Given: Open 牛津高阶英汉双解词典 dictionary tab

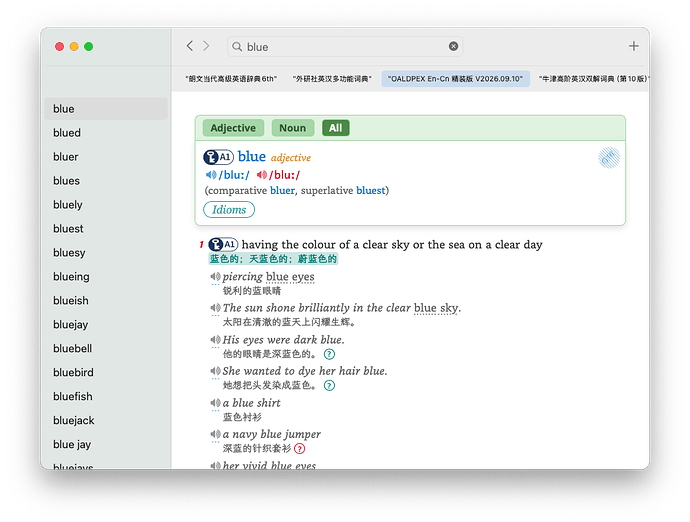Looking at the screenshot, I should [593, 79].
